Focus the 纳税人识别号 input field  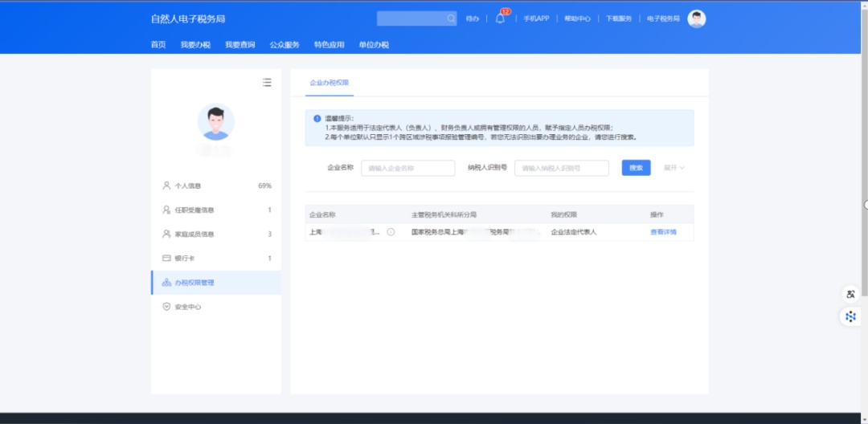561,168
